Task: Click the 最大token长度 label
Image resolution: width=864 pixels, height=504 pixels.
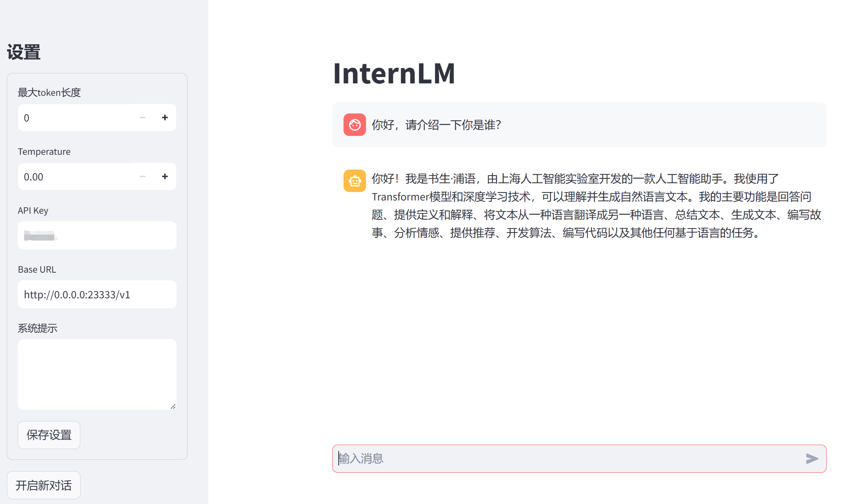Action: click(x=49, y=93)
